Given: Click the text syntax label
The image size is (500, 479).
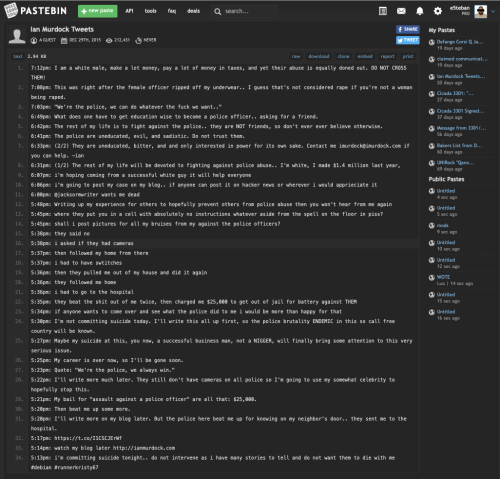Looking at the screenshot, I should click(18, 56).
